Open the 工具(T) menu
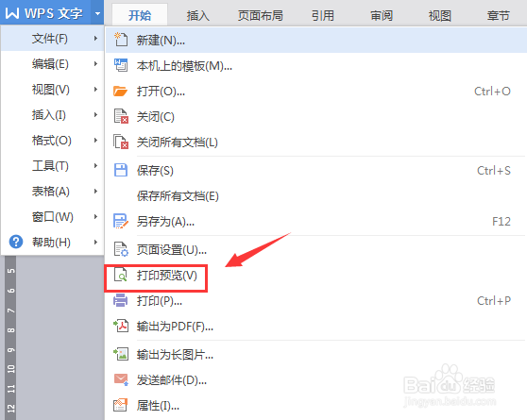 (x=53, y=166)
